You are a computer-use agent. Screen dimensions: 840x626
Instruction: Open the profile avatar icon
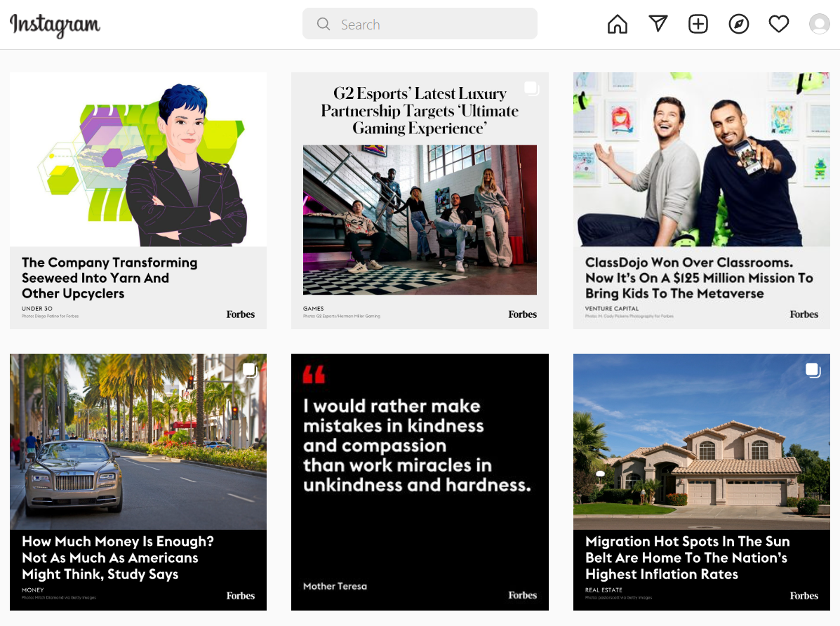click(x=819, y=24)
